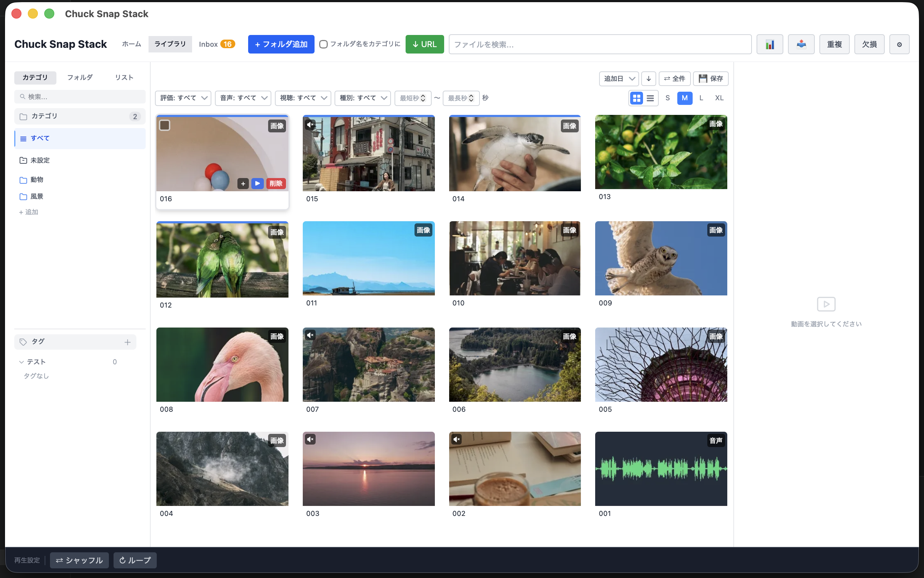Image resolution: width=924 pixels, height=578 pixels.
Task: Click the red 削除 button on 016
Action: coord(276,183)
